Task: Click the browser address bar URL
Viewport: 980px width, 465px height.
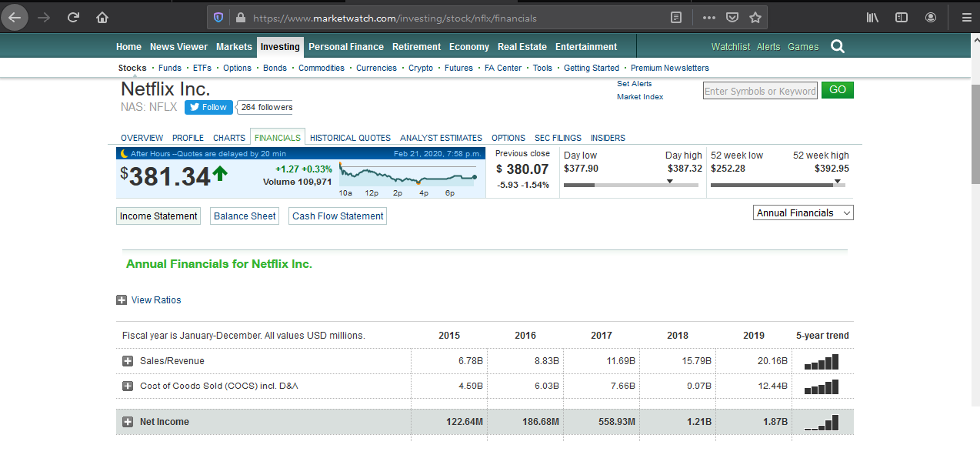Action: [395, 18]
